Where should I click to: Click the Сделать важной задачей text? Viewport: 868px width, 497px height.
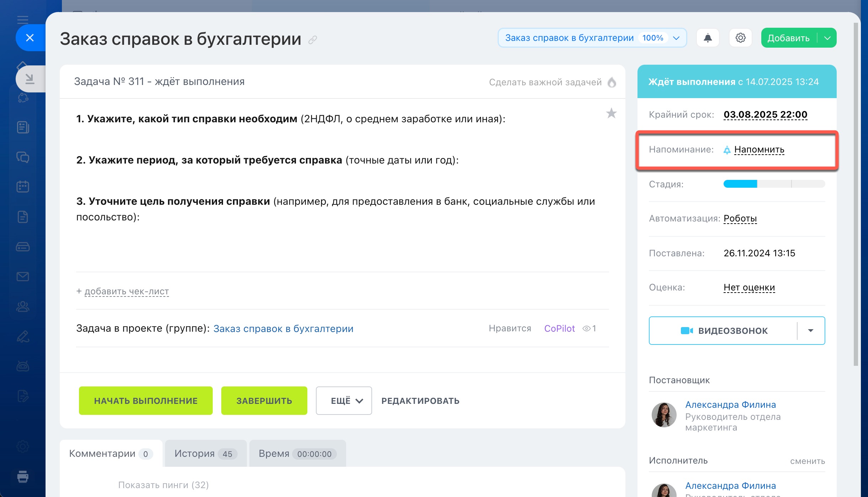545,82
